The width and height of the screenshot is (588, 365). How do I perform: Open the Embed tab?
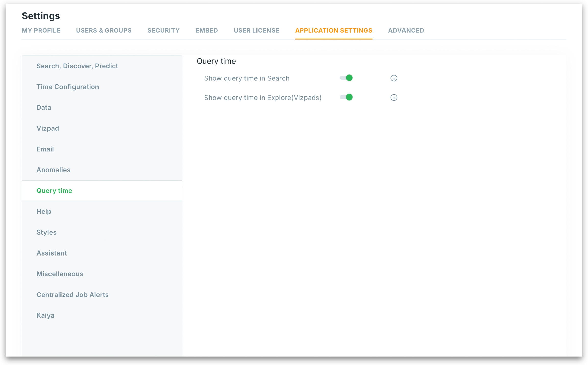tap(206, 30)
